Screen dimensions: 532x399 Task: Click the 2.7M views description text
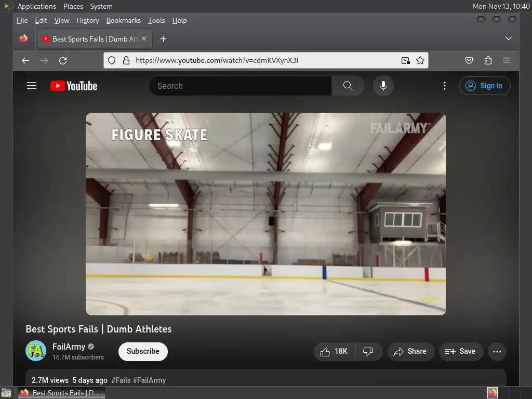pyautogui.click(x=50, y=380)
